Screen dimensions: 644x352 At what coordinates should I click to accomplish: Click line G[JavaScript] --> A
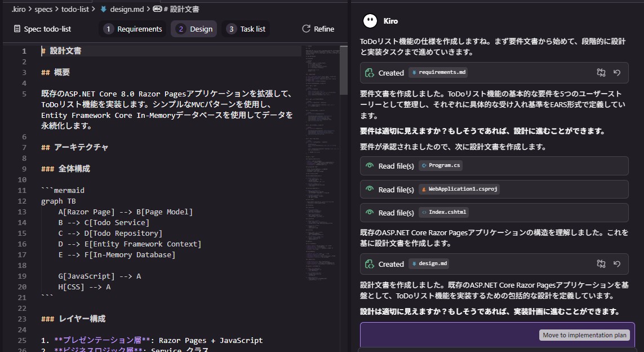point(99,276)
